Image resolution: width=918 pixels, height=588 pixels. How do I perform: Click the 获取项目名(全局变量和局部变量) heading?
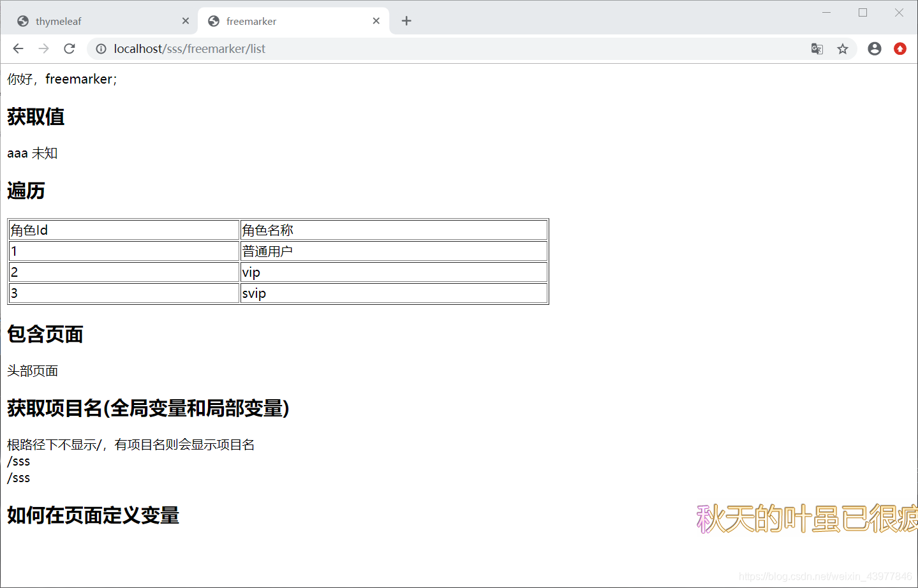[148, 408]
